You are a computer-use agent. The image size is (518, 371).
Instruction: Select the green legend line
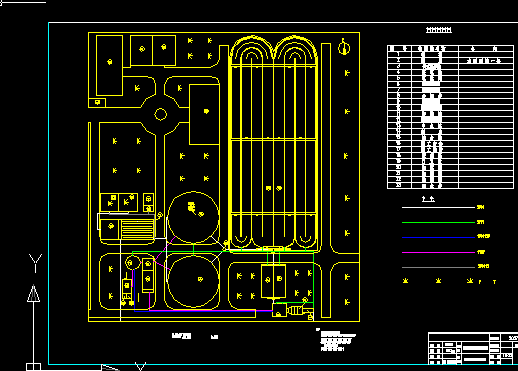point(438,222)
